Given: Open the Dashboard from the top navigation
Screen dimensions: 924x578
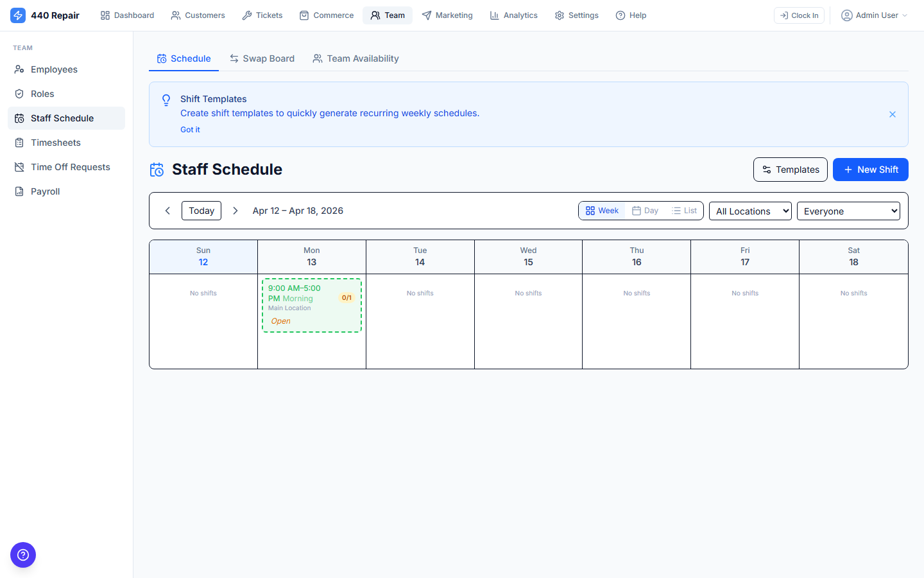Looking at the screenshot, I should point(127,15).
